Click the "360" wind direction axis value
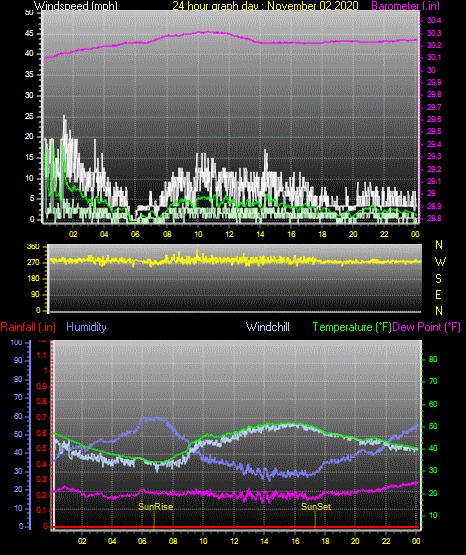 (x=33, y=247)
